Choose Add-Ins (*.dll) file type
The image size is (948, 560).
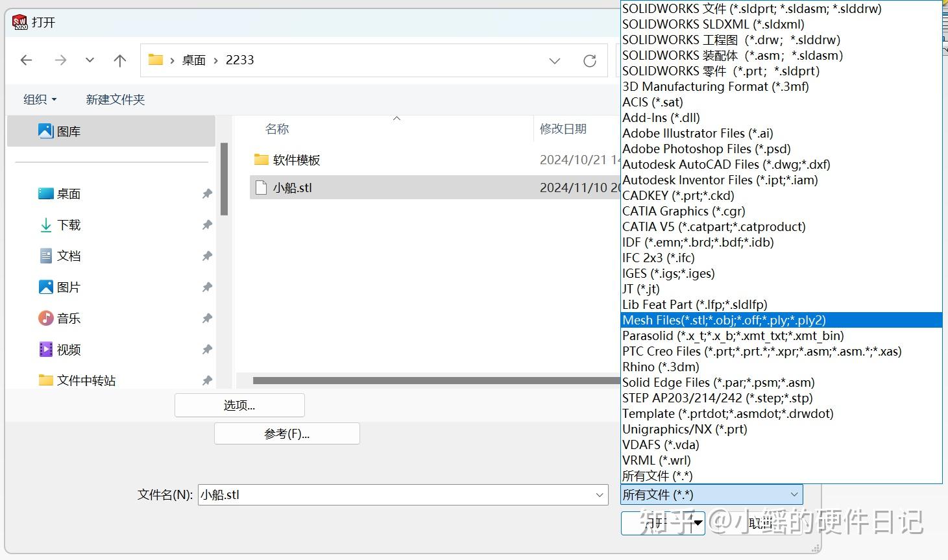pos(781,117)
